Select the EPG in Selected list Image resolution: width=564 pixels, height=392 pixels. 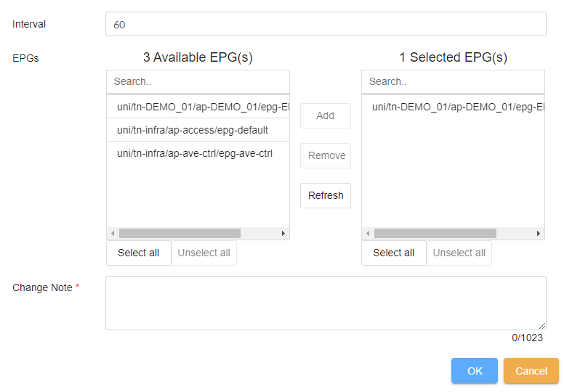(453, 107)
